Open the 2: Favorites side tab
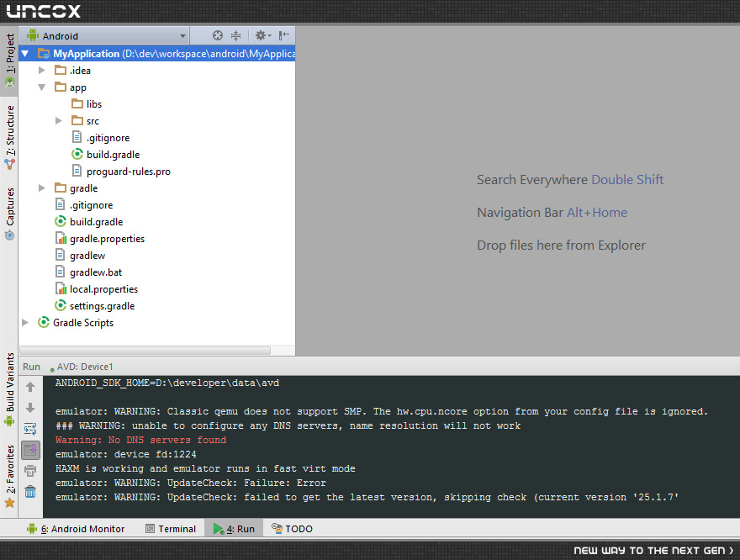 coord(9,476)
